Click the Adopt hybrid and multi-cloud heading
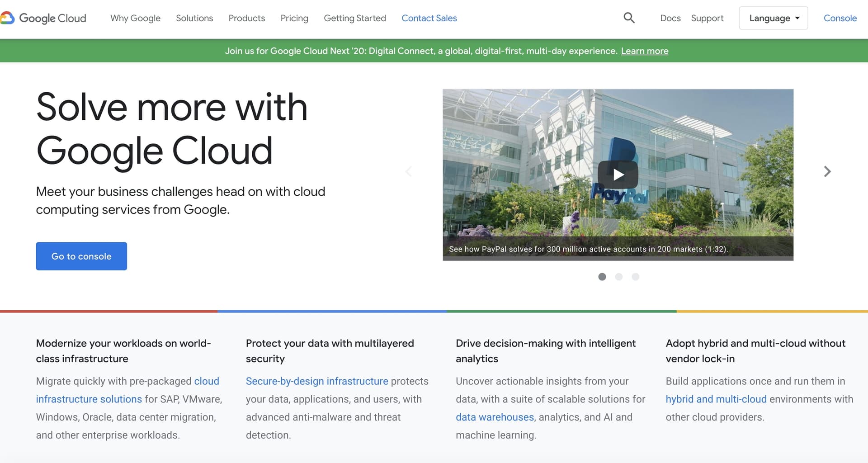 point(755,351)
